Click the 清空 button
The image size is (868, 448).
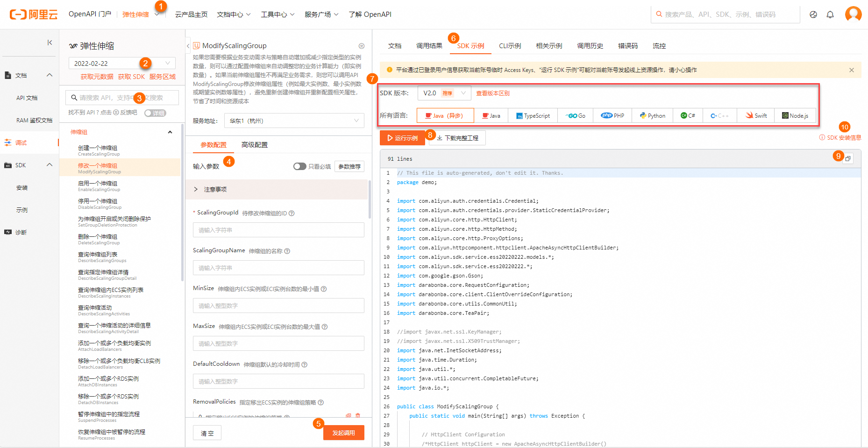coord(207,433)
